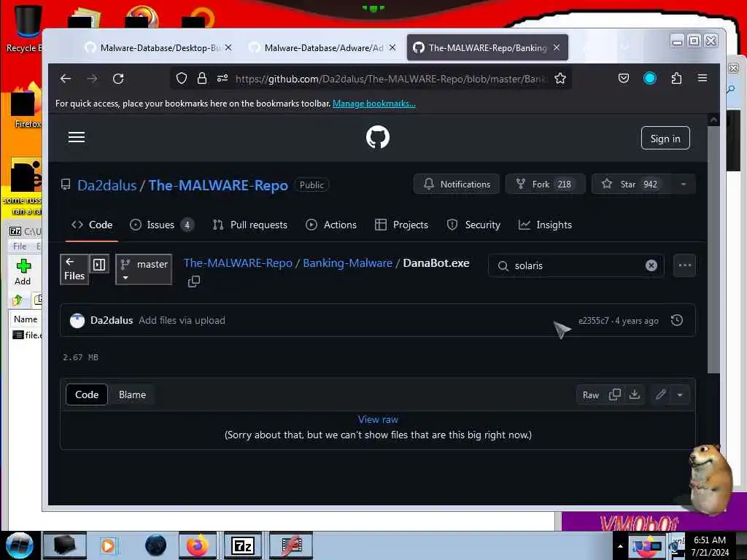
Task: Open the master branch selector dropdown
Action: tap(144, 270)
